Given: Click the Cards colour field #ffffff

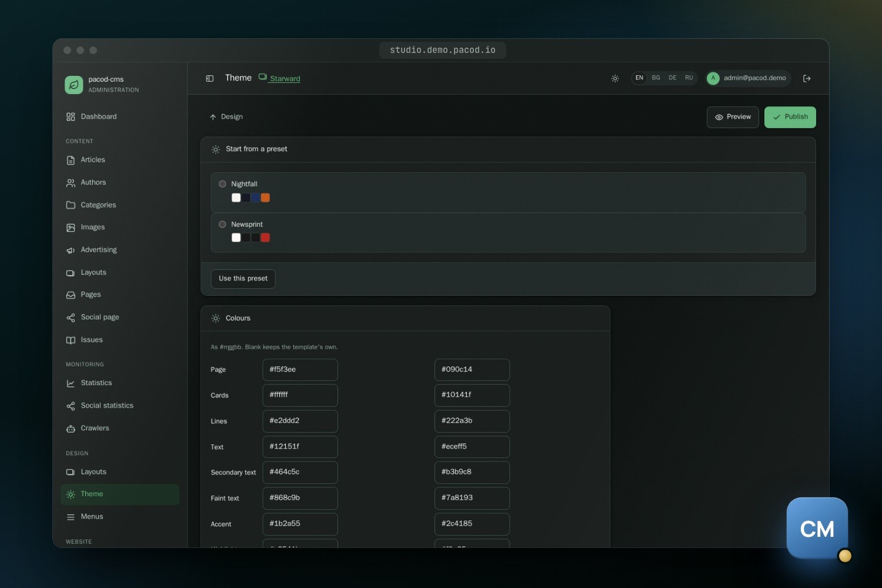Looking at the screenshot, I should coord(300,395).
